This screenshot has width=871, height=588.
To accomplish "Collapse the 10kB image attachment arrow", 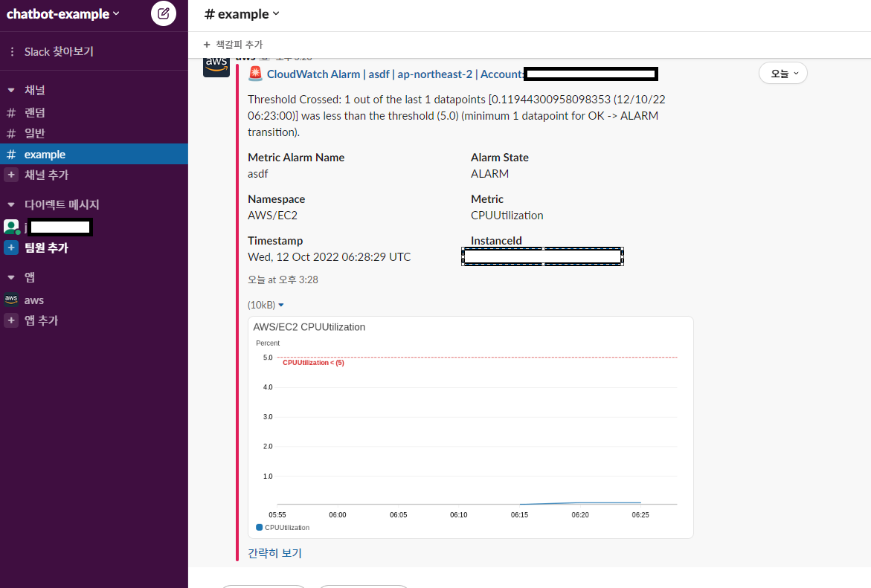I will (x=281, y=305).
